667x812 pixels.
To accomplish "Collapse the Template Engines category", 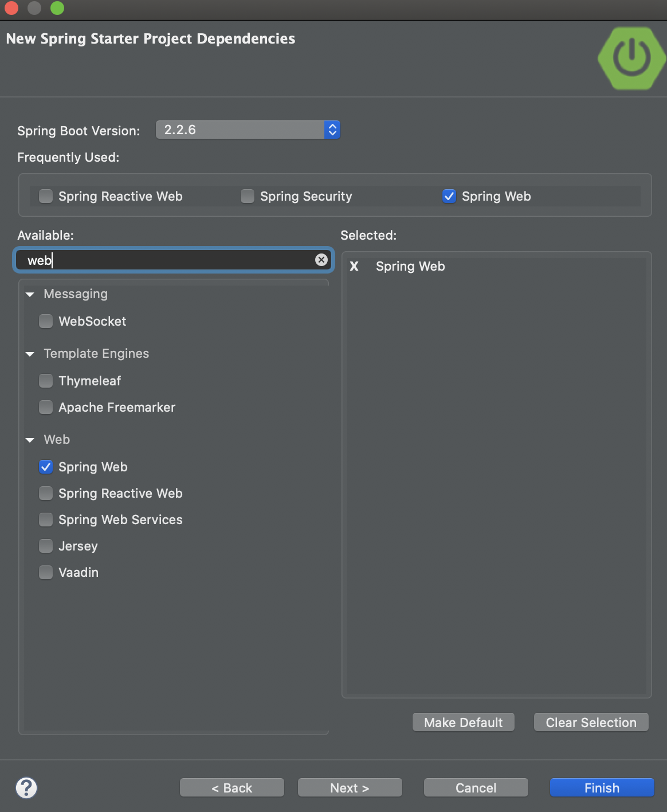I will [30, 354].
